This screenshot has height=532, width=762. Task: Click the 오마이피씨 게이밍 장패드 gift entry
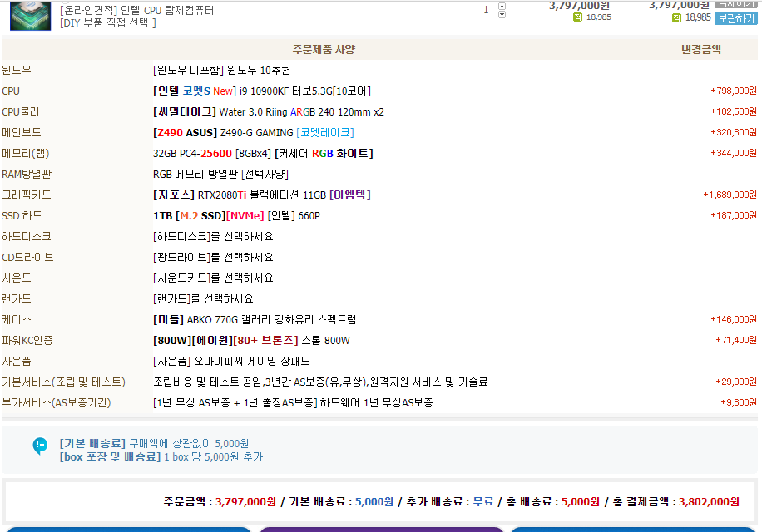(231, 361)
